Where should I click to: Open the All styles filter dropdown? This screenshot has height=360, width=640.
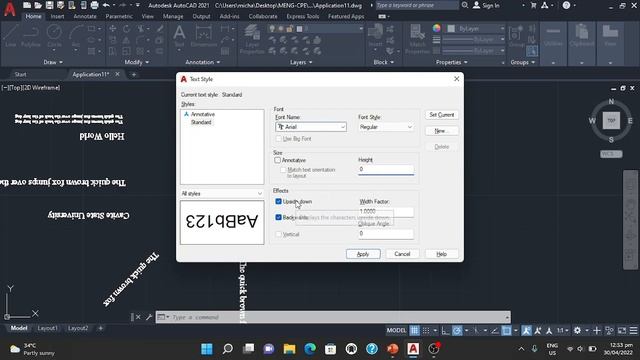click(x=222, y=193)
